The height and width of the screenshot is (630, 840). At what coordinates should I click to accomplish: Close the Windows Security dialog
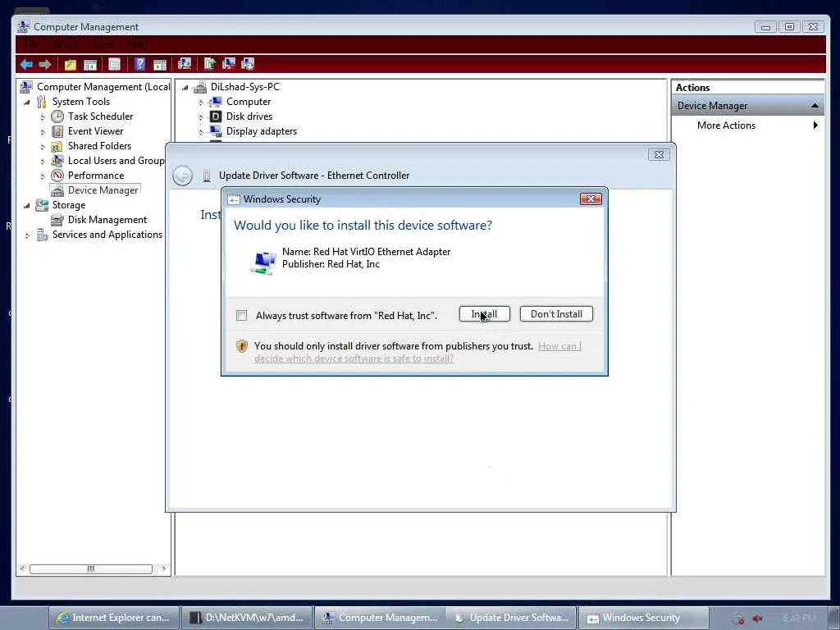(x=591, y=199)
